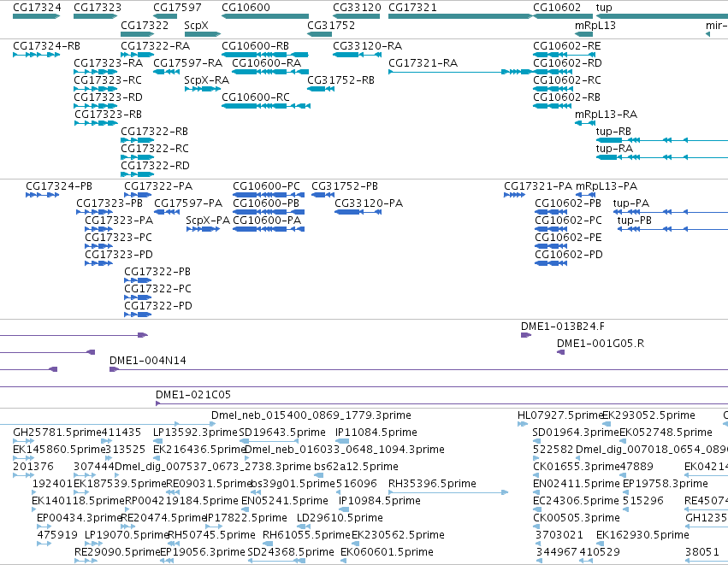Select the CG17322 gene label

[145, 25]
